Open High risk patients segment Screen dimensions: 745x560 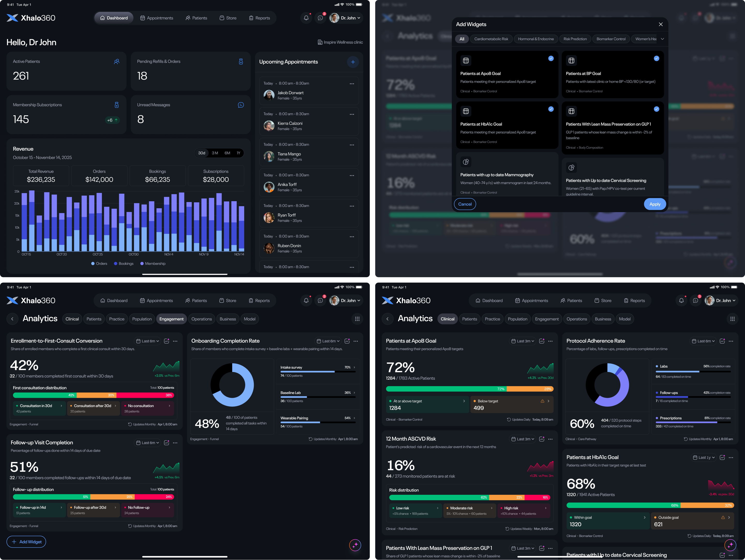click(523, 511)
